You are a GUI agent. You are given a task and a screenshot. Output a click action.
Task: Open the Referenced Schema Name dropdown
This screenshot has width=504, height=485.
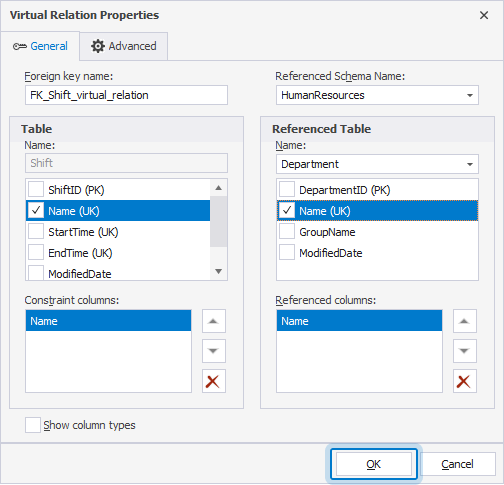pyautogui.click(x=377, y=95)
